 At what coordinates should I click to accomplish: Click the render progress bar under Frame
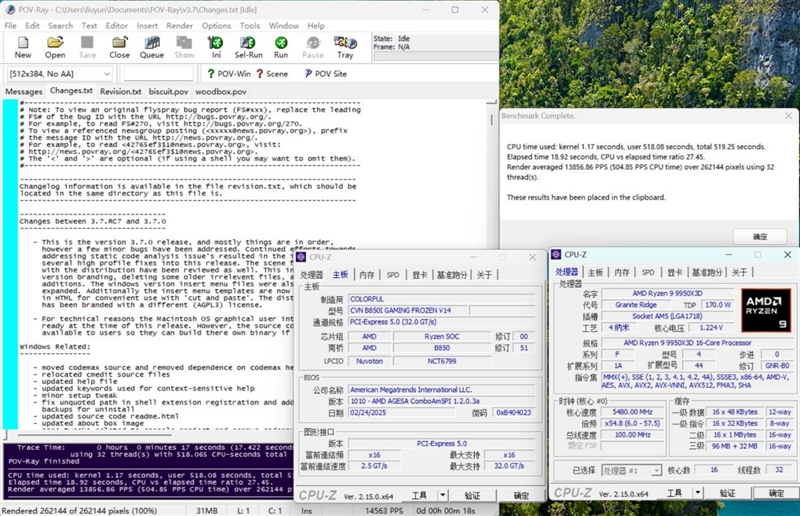[435, 56]
